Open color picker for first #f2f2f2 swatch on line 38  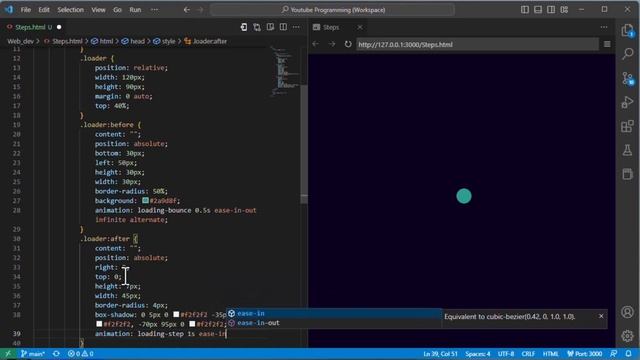176,315
